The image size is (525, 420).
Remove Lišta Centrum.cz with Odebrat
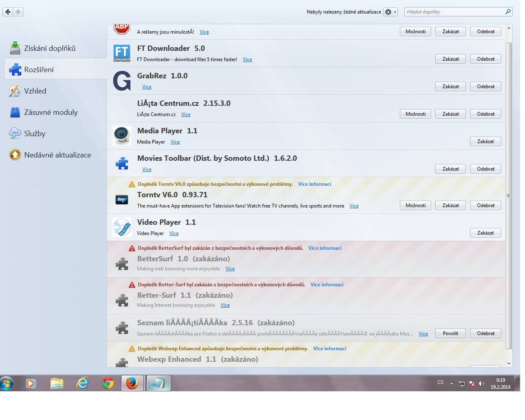coord(486,114)
